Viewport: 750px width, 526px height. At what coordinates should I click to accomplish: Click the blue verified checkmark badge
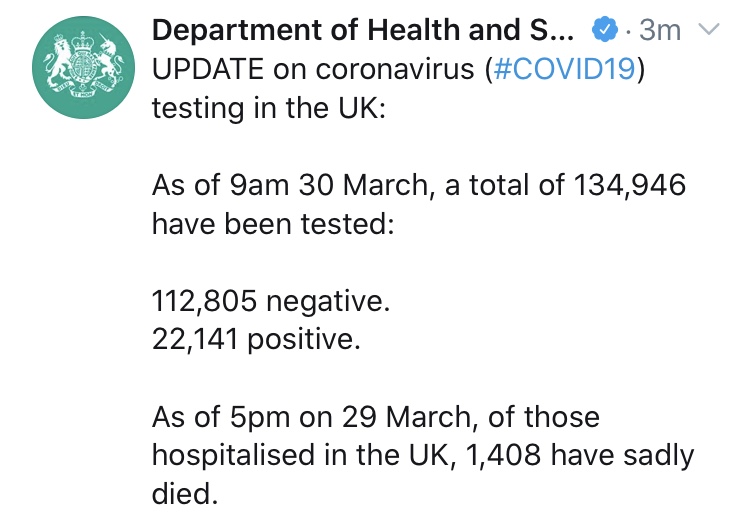pos(605,30)
